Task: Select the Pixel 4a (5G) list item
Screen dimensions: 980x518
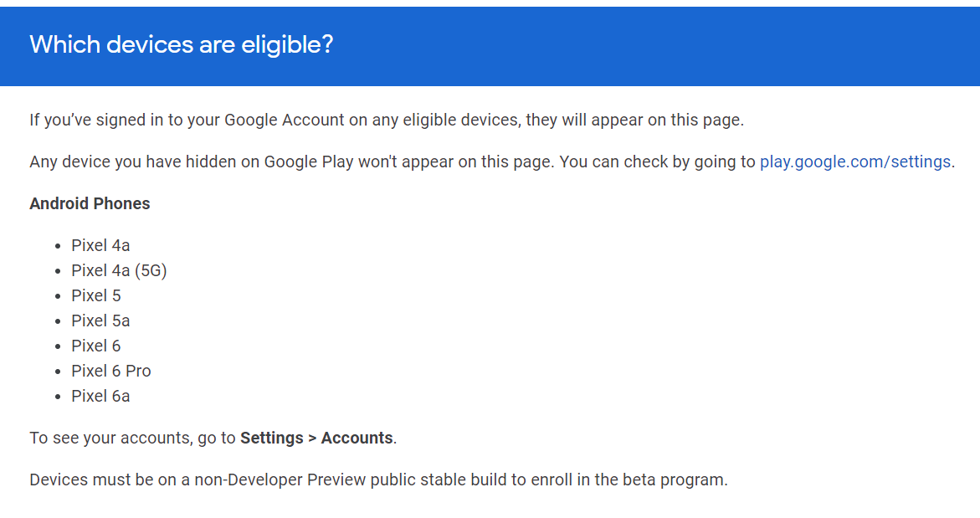Action: 119,270
